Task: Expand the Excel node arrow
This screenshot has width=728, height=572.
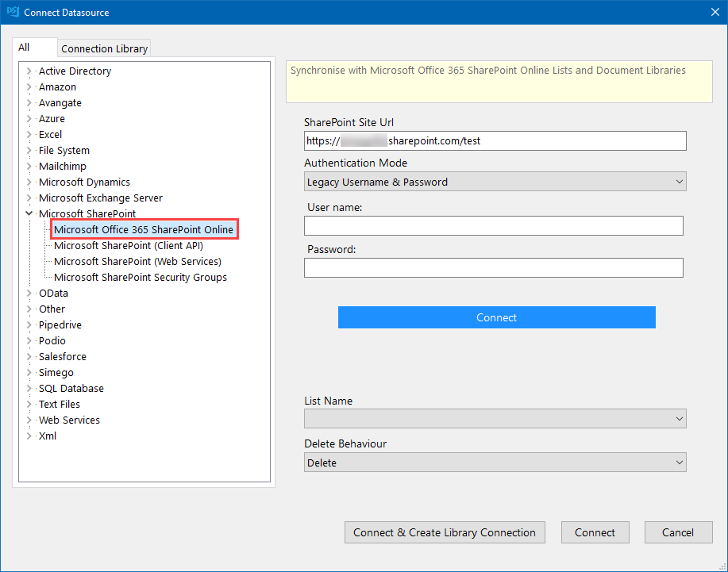Action: (29, 135)
